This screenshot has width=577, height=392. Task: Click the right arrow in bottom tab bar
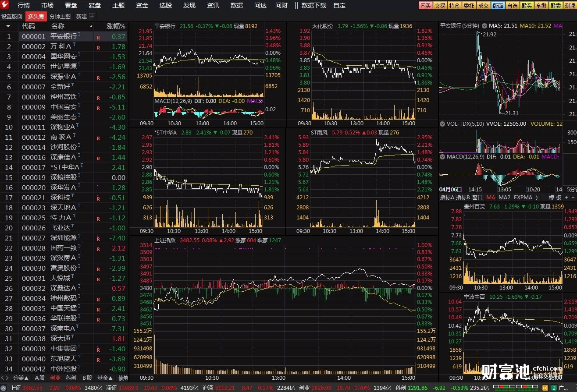[7, 378]
